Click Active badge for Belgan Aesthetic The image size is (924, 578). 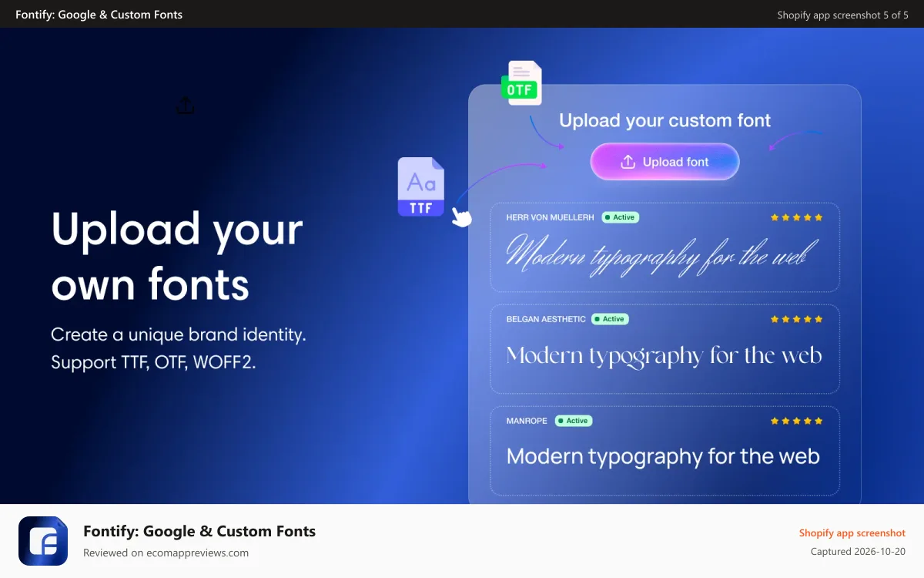point(610,319)
